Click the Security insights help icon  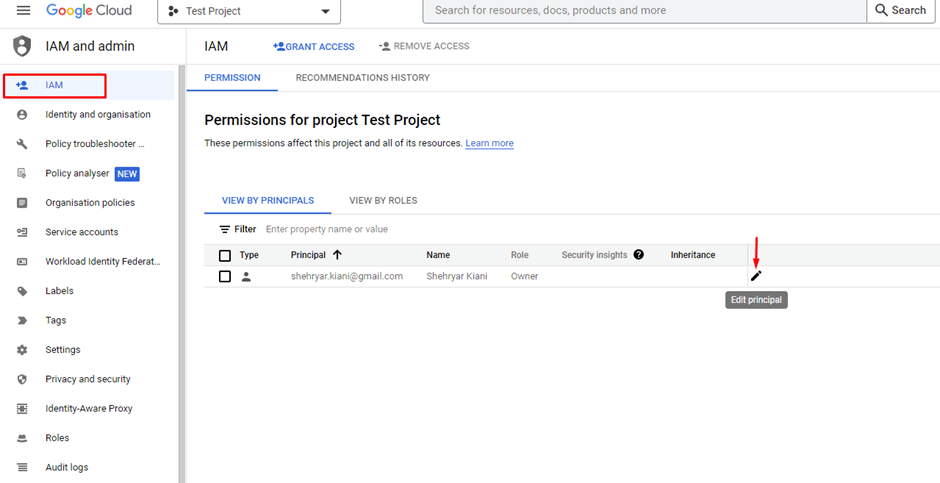tap(639, 255)
